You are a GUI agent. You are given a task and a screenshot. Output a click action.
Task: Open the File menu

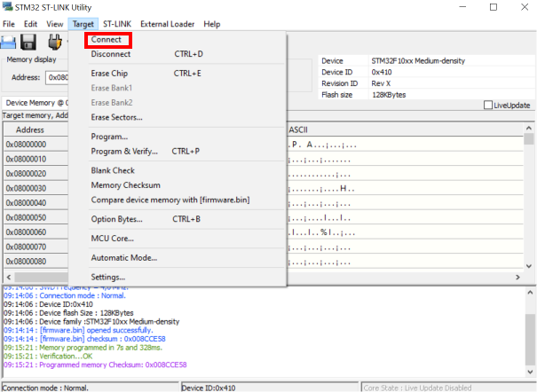(x=10, y=24)
